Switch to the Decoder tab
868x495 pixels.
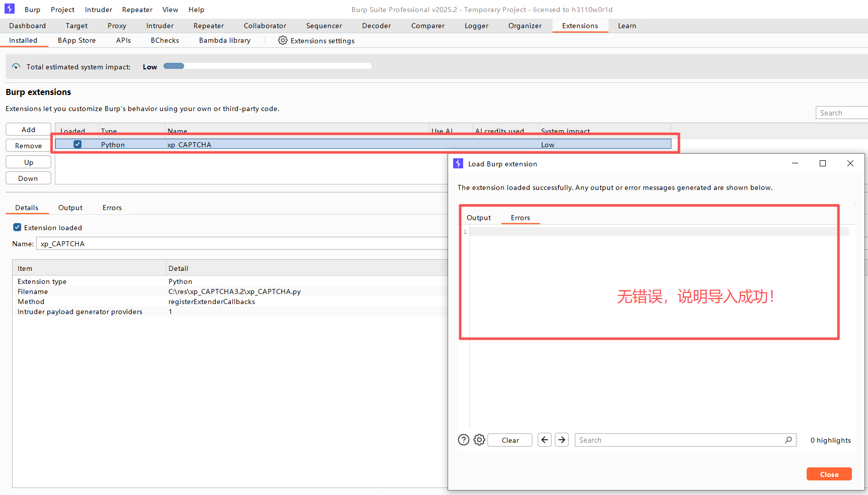click(376, 26)
